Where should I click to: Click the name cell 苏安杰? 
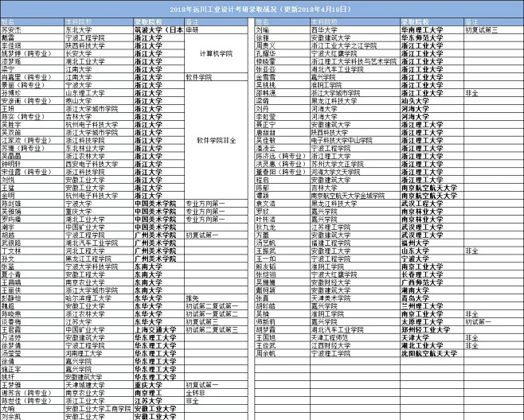click(x=33, y=29)
